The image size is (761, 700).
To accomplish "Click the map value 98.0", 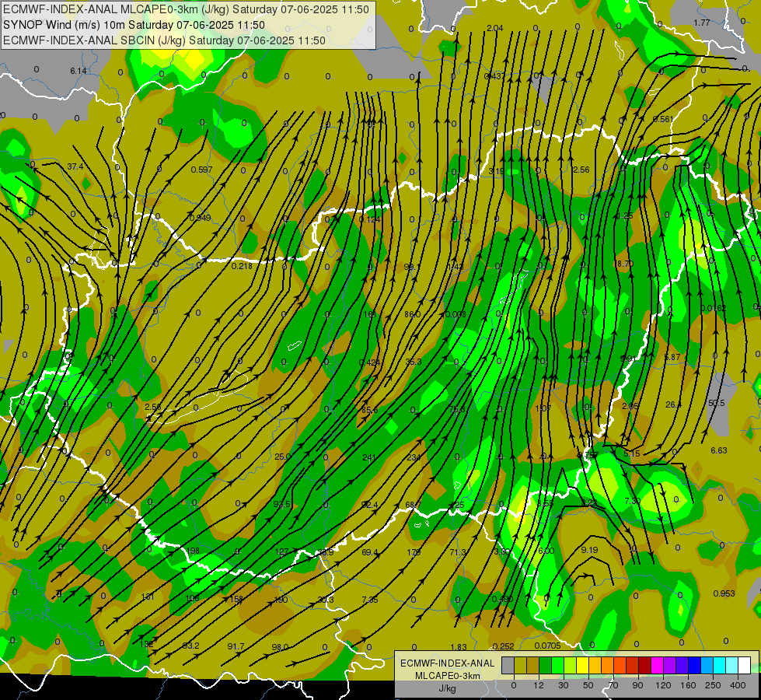I will [x=280, y=647].
